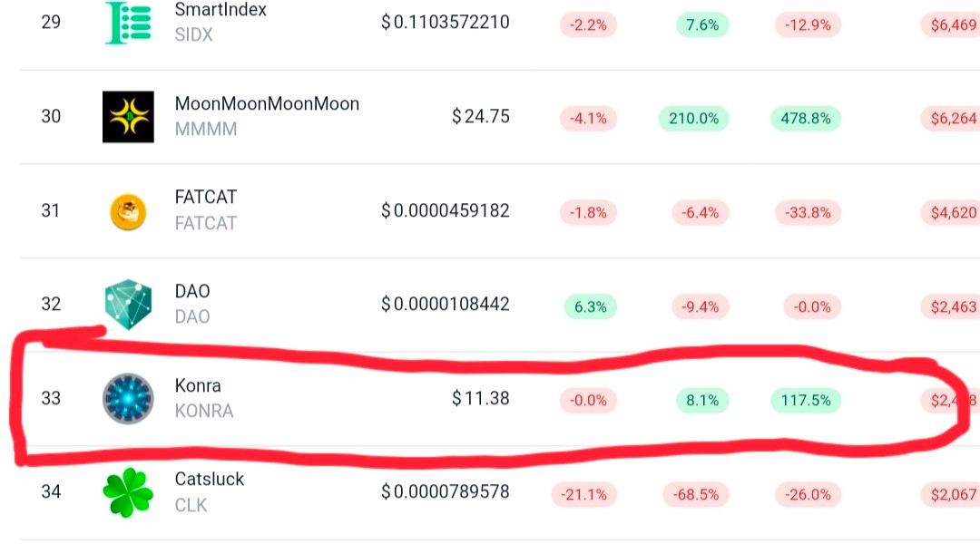
Task: Click the $11.38 Konra price
Action: coord(481,398)
